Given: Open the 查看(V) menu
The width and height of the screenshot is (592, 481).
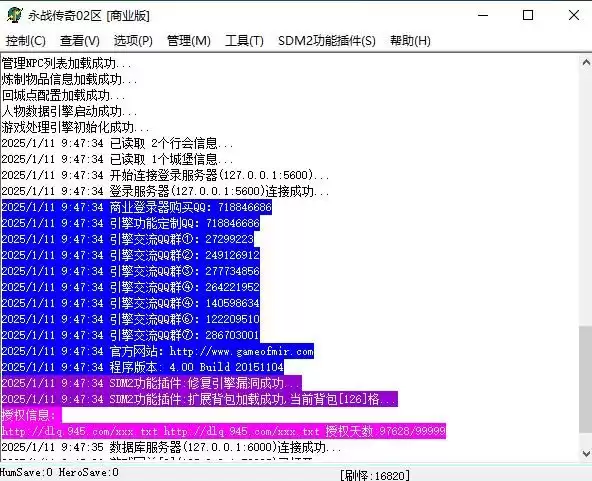Looking at the screenshot, I should click(x=80, y=40).
